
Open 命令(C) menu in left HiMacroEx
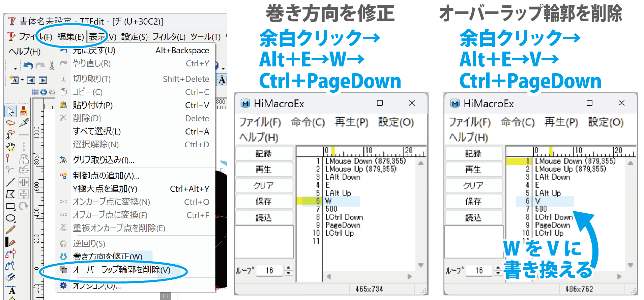pos(308,122)
